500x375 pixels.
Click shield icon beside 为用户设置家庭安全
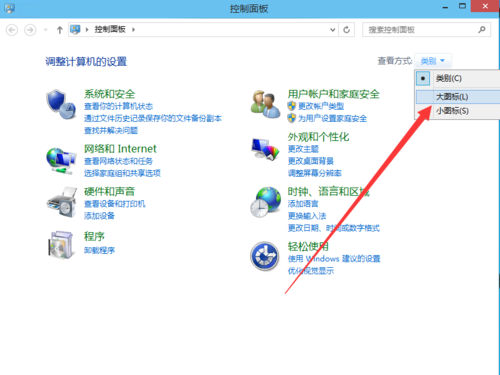click(292, 118)
